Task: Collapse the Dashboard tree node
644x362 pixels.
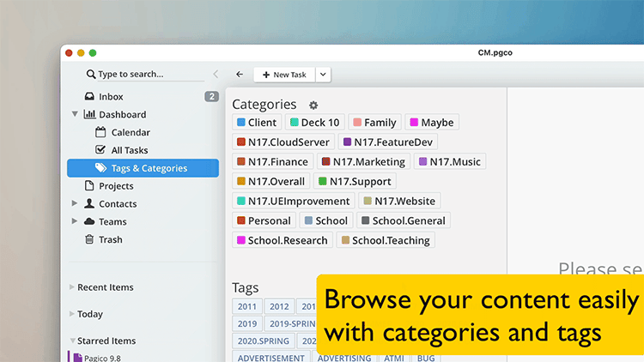Action: (x=75, y=114)
